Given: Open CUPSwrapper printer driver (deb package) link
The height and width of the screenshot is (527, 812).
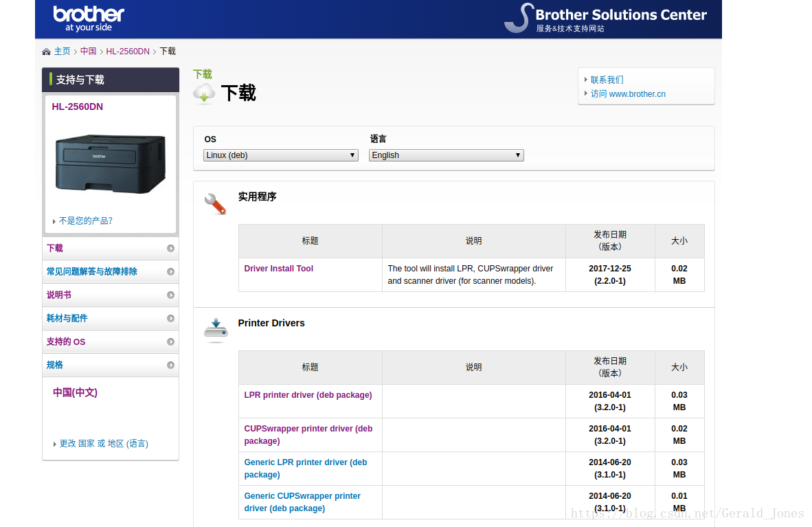Looking at the screenshot, I should [x=308, y=435].
